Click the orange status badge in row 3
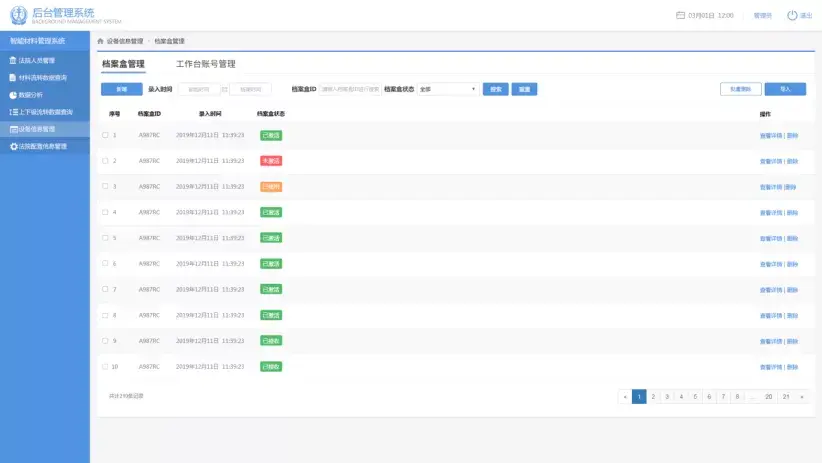Screen dimensions: 822x463 pyautogui.click(x=271, y=187)
